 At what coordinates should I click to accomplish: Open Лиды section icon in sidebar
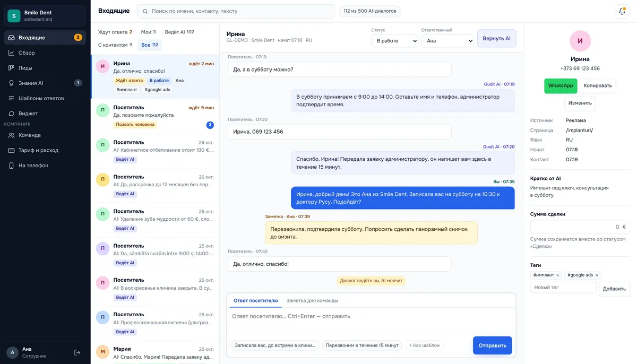pyautogui.click(x=12, y=68)
